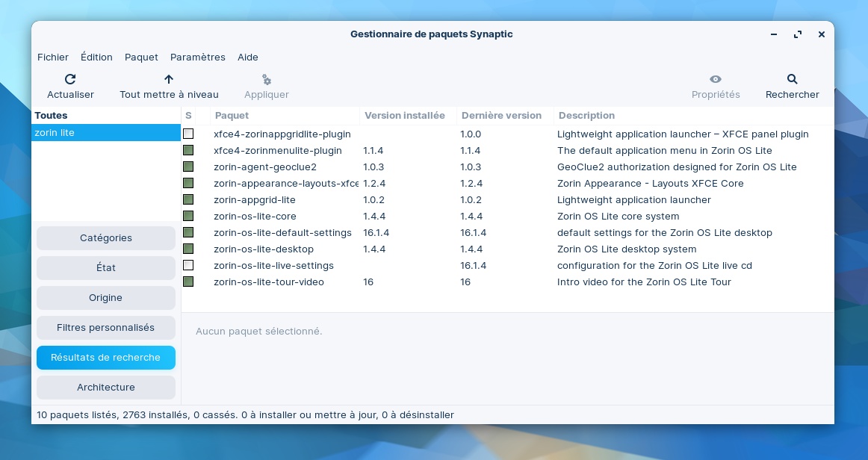
Task: Close the Synaptic window
Action: click(x=822, y=34)
